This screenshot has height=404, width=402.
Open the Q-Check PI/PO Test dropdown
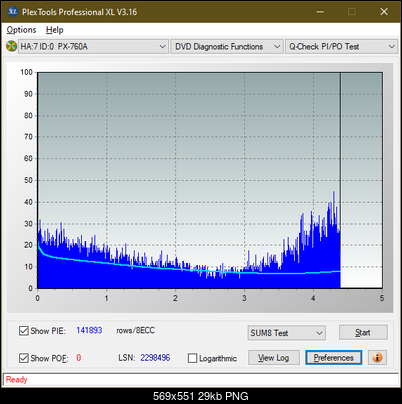342,47
